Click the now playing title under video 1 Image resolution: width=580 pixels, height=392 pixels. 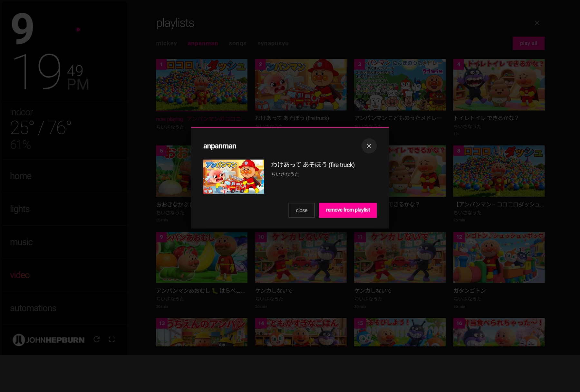point(200,119)
